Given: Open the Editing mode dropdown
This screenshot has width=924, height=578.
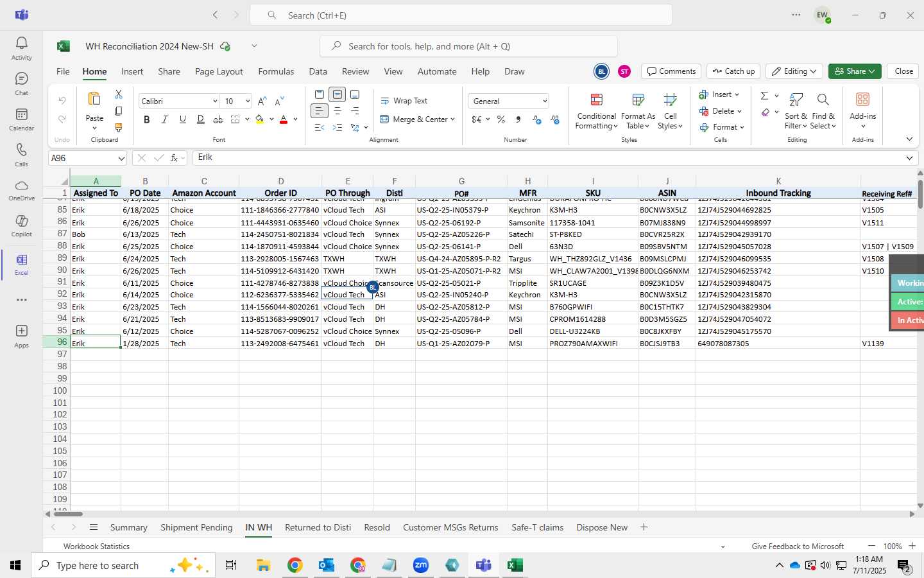Looking at the screenshot, I should pyautogui.click(x=794, y=71).
